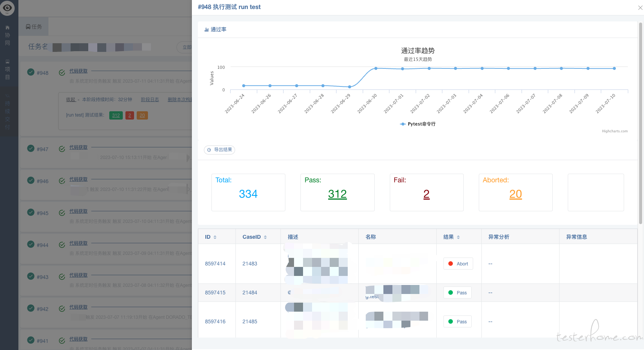Switch to the 任务 tab

(x=34, y=27)
